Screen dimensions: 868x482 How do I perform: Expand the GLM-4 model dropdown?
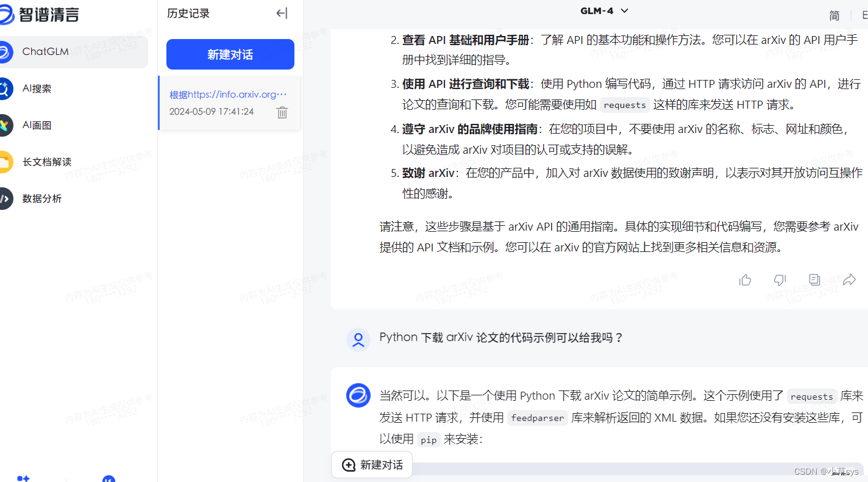[605, 10]
